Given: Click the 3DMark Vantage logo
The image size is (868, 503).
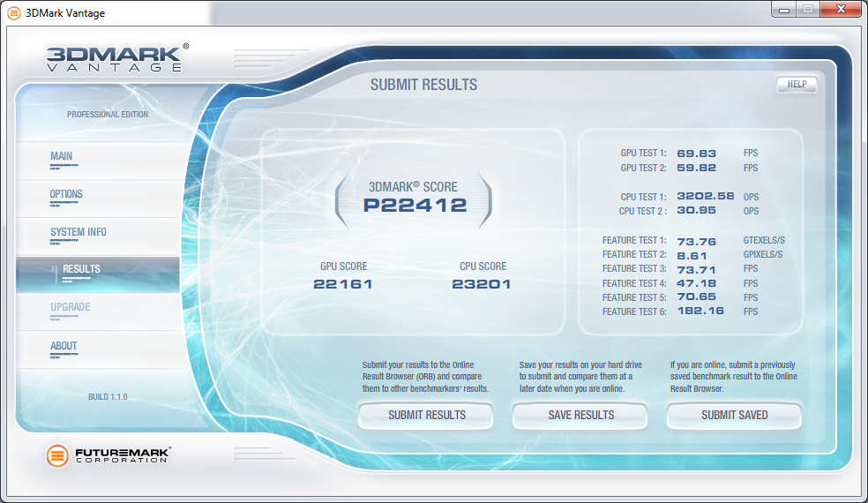Looking at the screenshot, I should (x=117, y=58).
